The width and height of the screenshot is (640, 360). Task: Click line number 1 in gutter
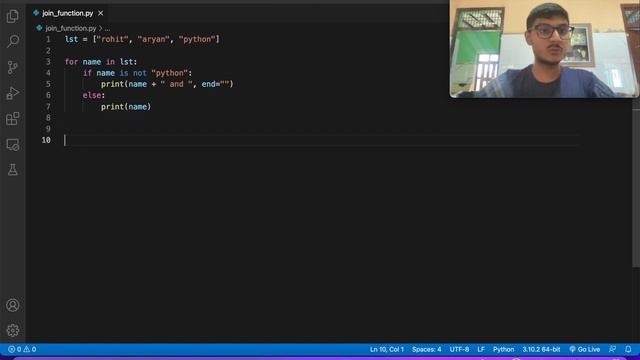48,40
